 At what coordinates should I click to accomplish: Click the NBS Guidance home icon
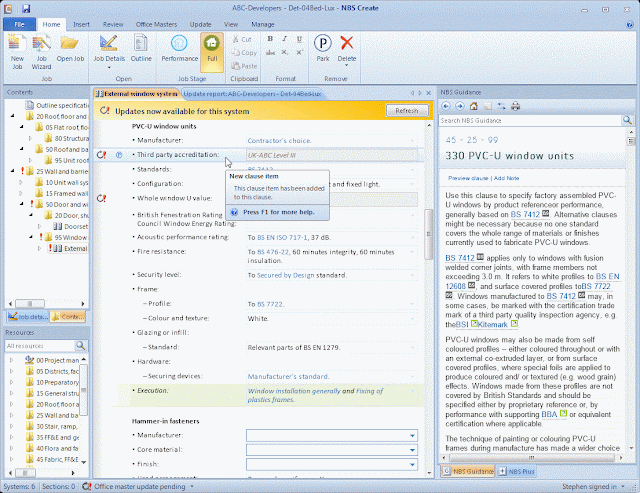473,106
